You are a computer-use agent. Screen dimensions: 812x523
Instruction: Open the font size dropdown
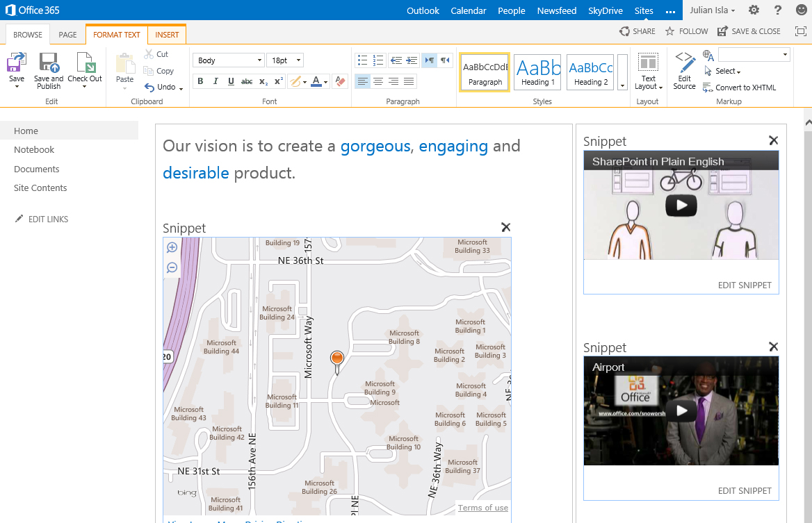pyautogui.click(x=298, y=60)
